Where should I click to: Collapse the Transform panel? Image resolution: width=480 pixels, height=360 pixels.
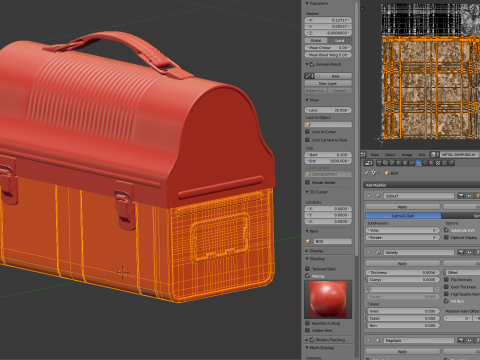[307, 3]
